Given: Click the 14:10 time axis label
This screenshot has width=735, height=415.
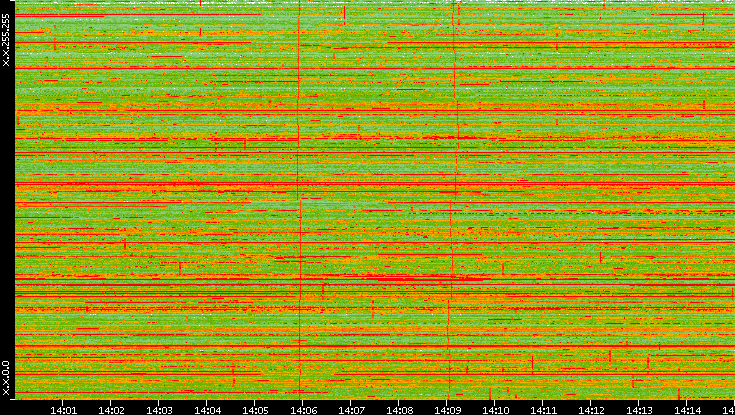Looking at the screenshot, I should pyautogui.click(x=494, y=410).
